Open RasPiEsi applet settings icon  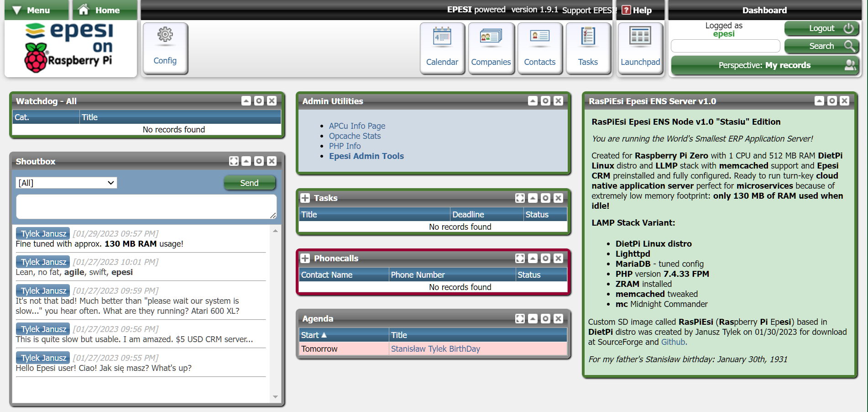coord(832,101)
